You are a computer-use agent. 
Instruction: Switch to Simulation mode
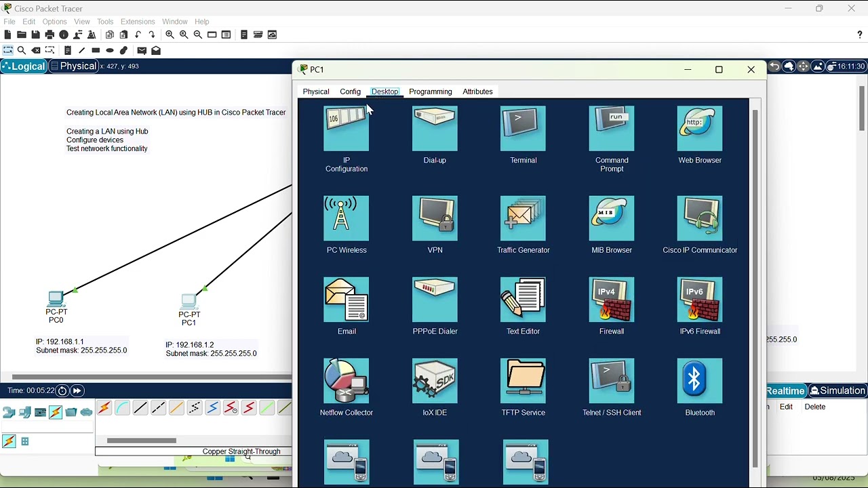coord(838,391)
